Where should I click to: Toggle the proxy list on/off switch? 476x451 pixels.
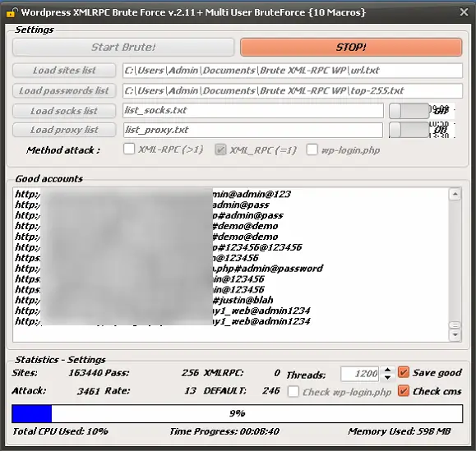click(409, 130)
